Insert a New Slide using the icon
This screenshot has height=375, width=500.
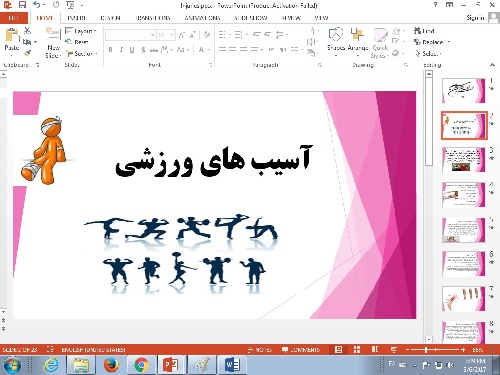pos(53,34)
